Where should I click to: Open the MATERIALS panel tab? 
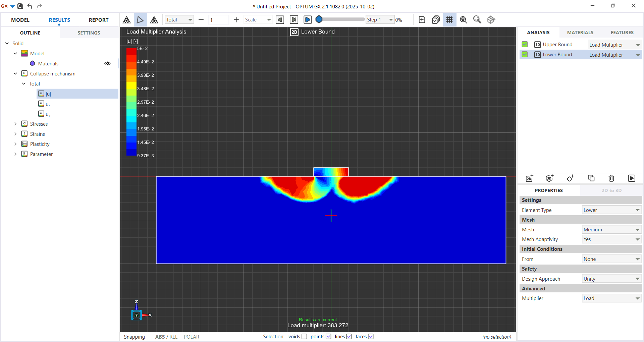(580, 32)
